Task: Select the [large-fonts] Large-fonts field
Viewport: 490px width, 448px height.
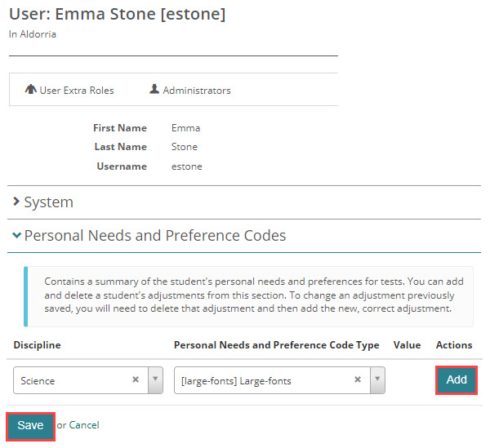Action: [x=279, y=380]
